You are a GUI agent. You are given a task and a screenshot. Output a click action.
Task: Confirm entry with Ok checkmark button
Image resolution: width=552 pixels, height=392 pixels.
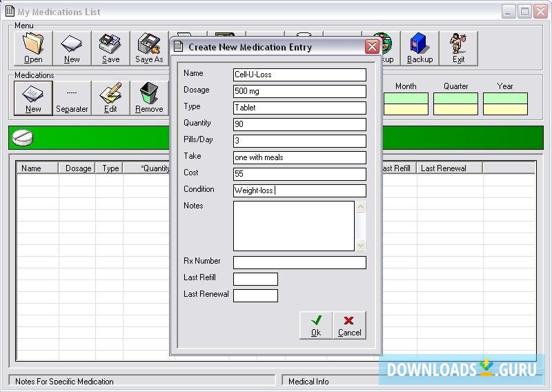coord(316,325)
